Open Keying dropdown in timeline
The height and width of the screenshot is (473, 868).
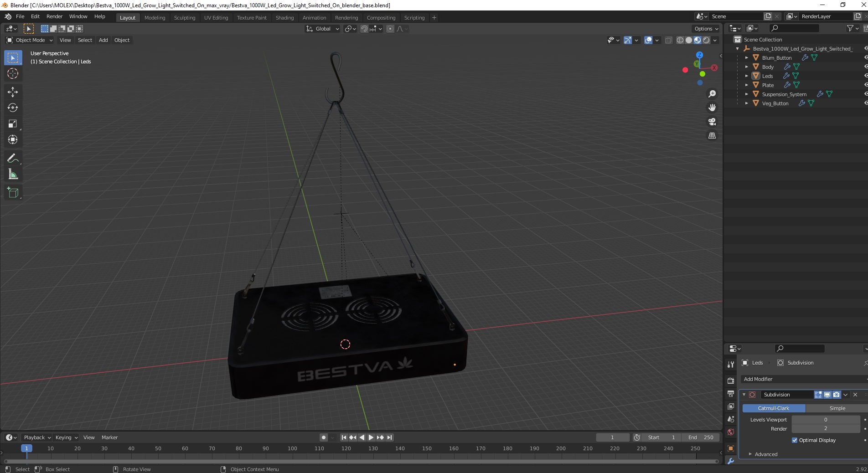(67, 437)
